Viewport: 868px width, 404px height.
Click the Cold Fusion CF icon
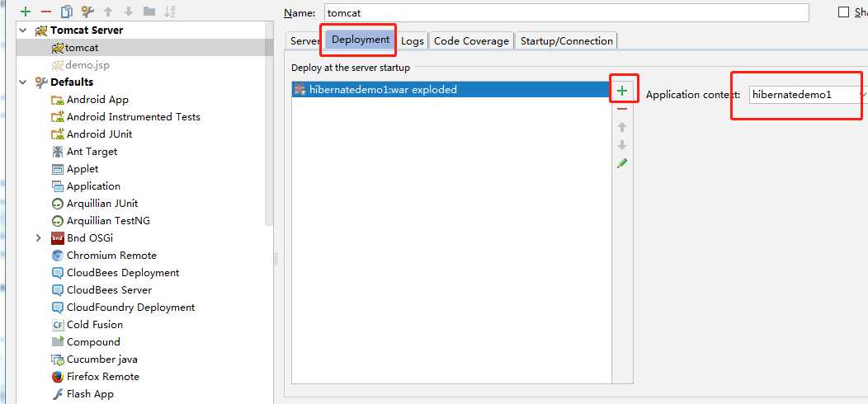[x=58, y=325]
